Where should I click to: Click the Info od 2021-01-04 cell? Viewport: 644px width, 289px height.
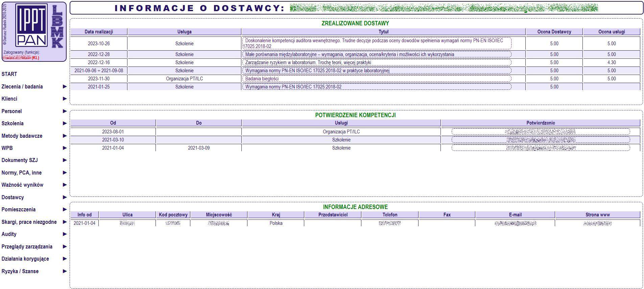point(85,223)
